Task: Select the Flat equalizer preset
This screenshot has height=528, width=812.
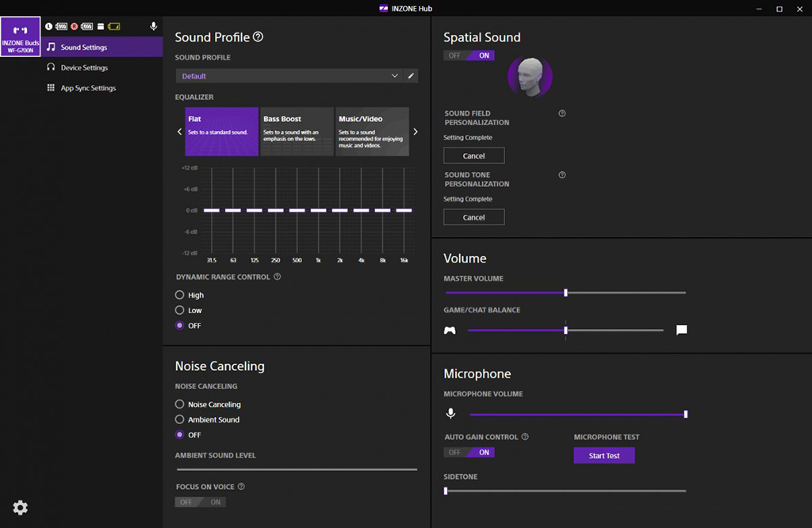Action: [x=222, y=132]
